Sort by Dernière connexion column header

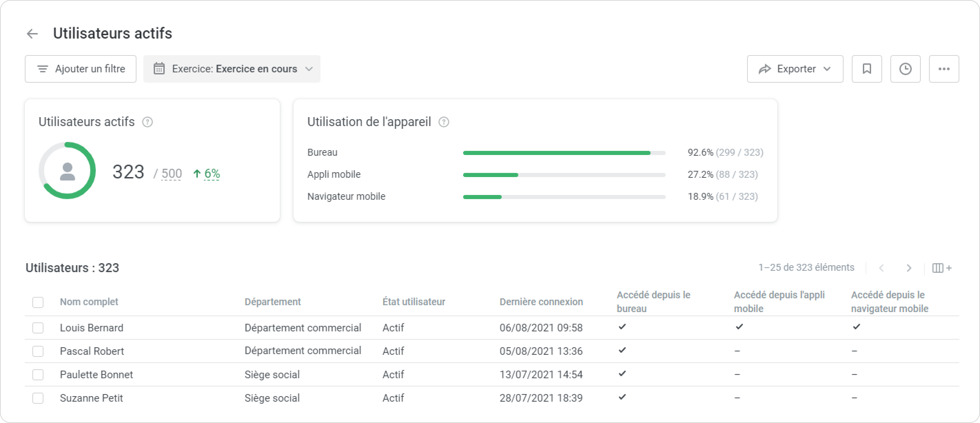(x=541, y=302)
